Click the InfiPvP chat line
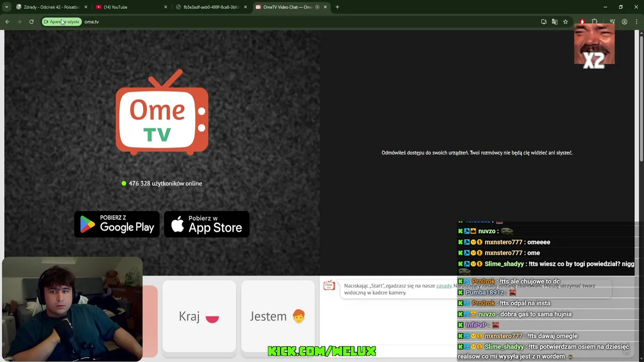This screenshot has width=644, height=362. coord(478,325)
